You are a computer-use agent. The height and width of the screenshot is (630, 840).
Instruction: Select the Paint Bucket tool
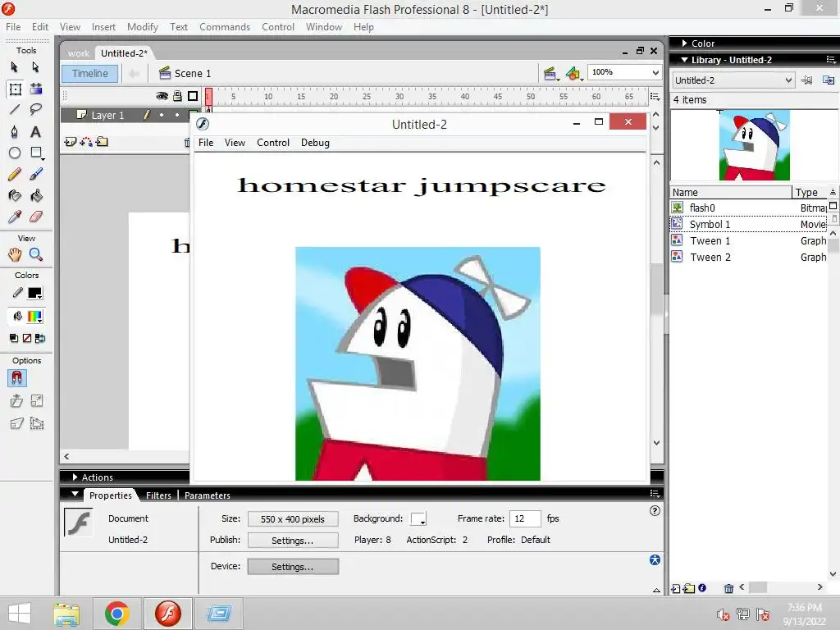[x=36, y=195]
